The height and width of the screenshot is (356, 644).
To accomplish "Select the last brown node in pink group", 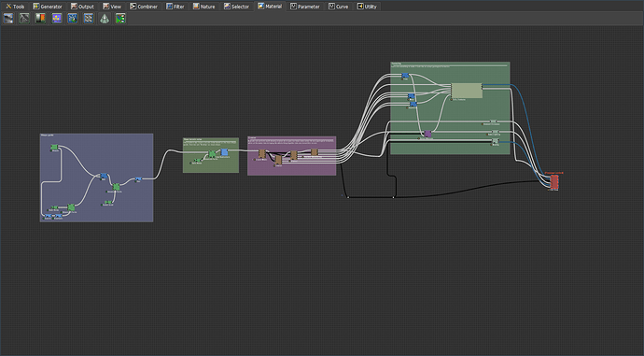I will [315, 152].
